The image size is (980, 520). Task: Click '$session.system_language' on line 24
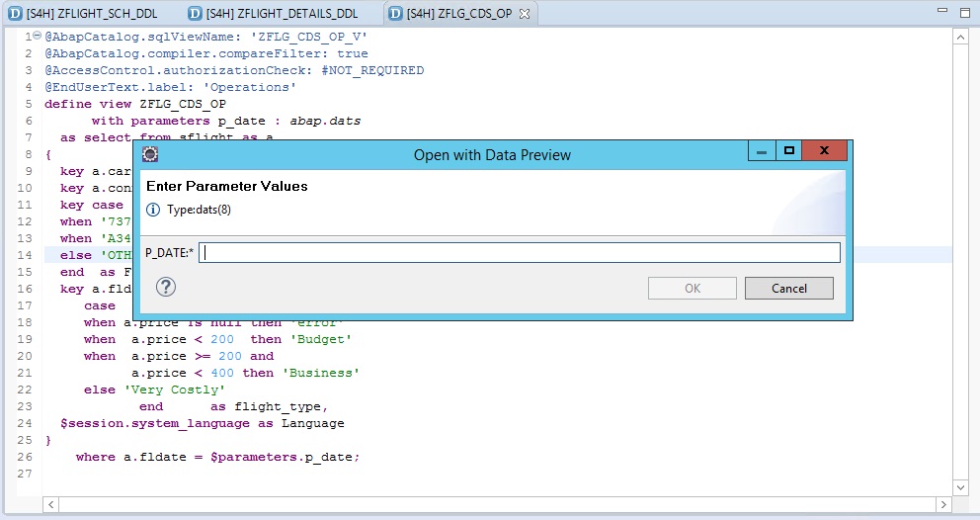click(155, 424)
